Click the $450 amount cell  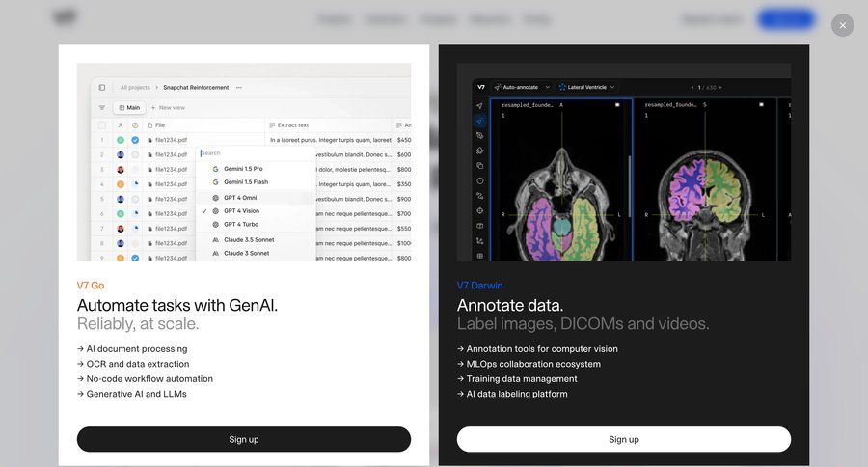(403, 140)
